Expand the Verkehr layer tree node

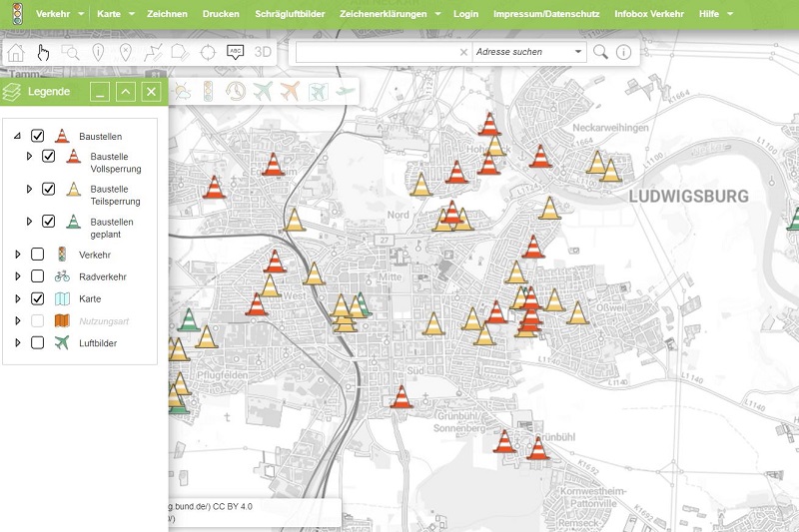click(17, 255)
